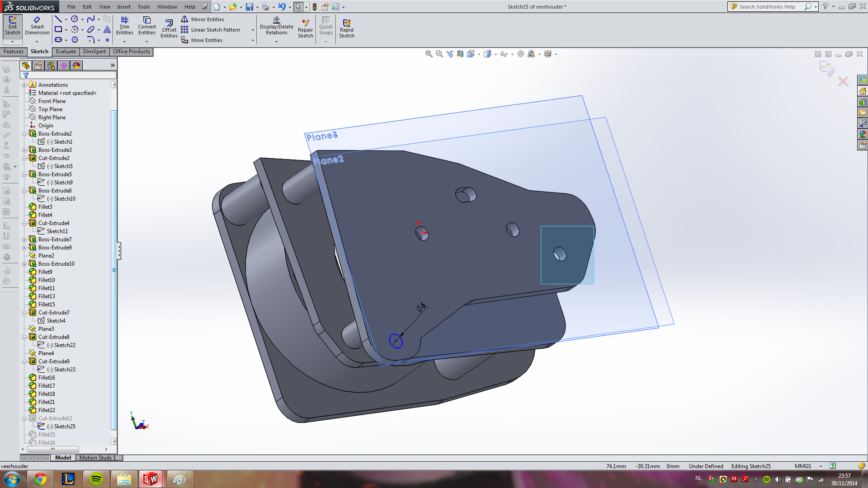The width and height of the screenshot is (868, 488).
Task: Open the Save dropdown arrow
Action: click(x=257, y=7)
